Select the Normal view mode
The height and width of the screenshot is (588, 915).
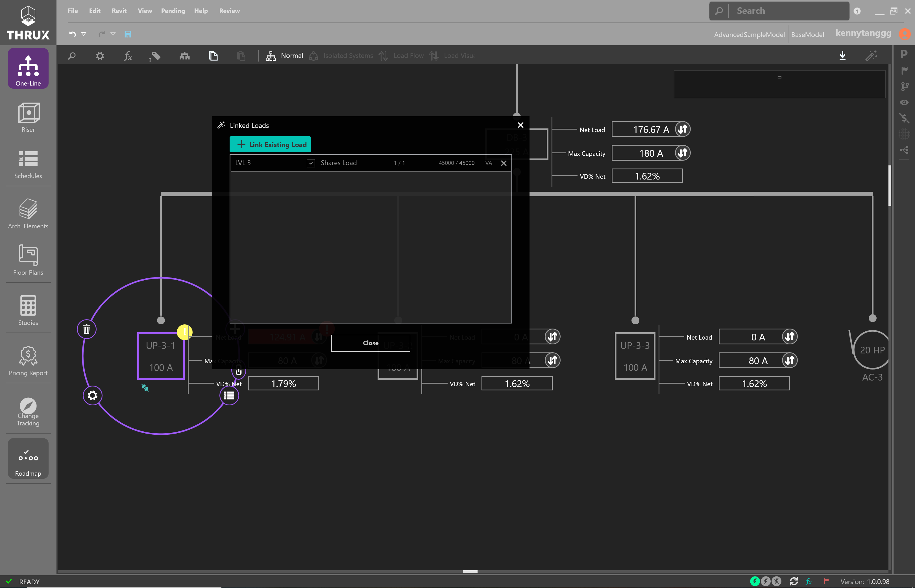tap(285, 56)
